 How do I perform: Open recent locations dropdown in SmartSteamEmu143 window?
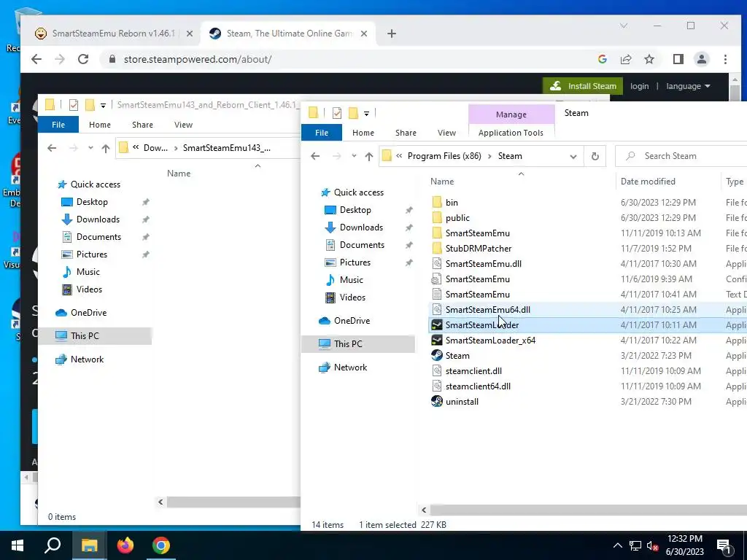tap(90, 148)
